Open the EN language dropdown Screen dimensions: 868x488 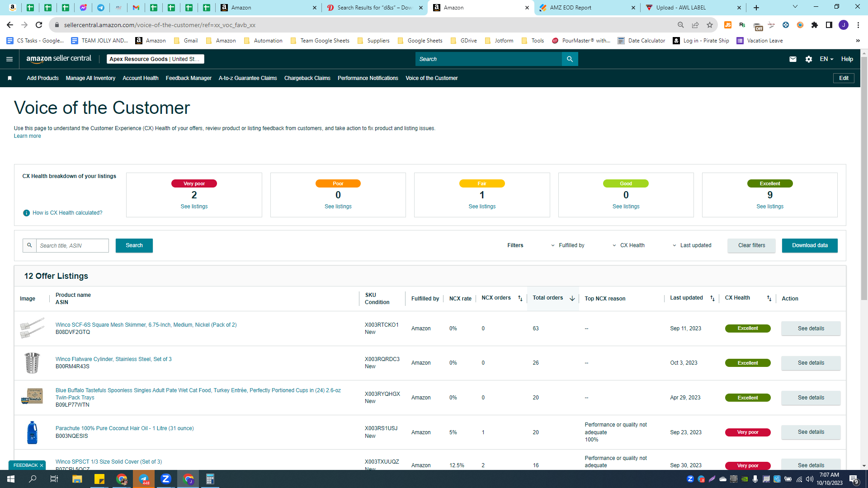pos(826,59)
